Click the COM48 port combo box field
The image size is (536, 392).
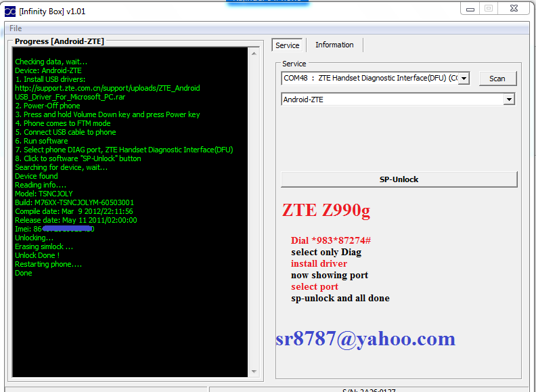click(x=376, y=79)
